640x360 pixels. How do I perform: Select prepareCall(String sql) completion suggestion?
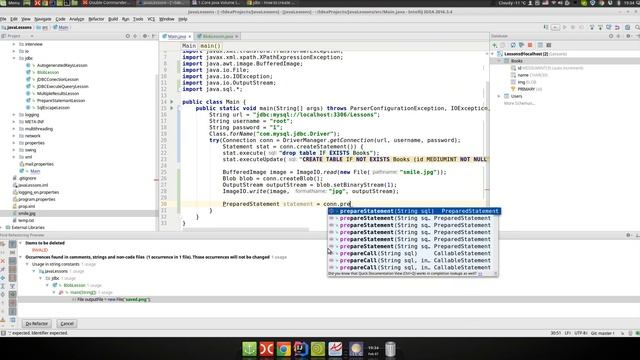pyautogui.click(x=413, y=253)
